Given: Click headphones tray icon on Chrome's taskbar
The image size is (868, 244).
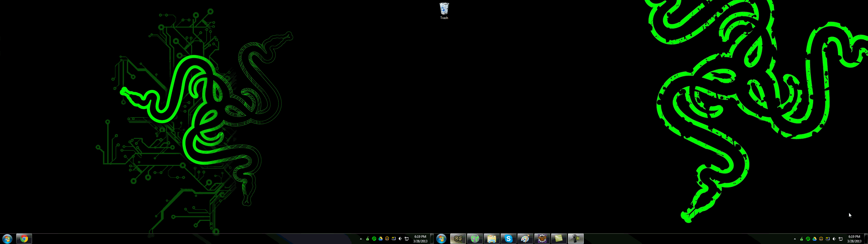Looking at the screenshot, I should point(387,239).
